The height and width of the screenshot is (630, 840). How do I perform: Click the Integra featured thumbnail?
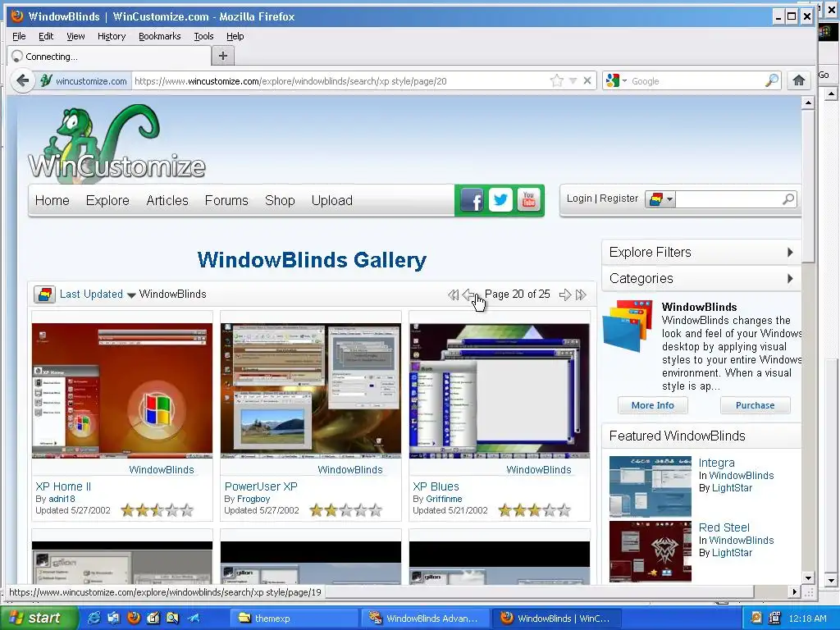point(651,486)
